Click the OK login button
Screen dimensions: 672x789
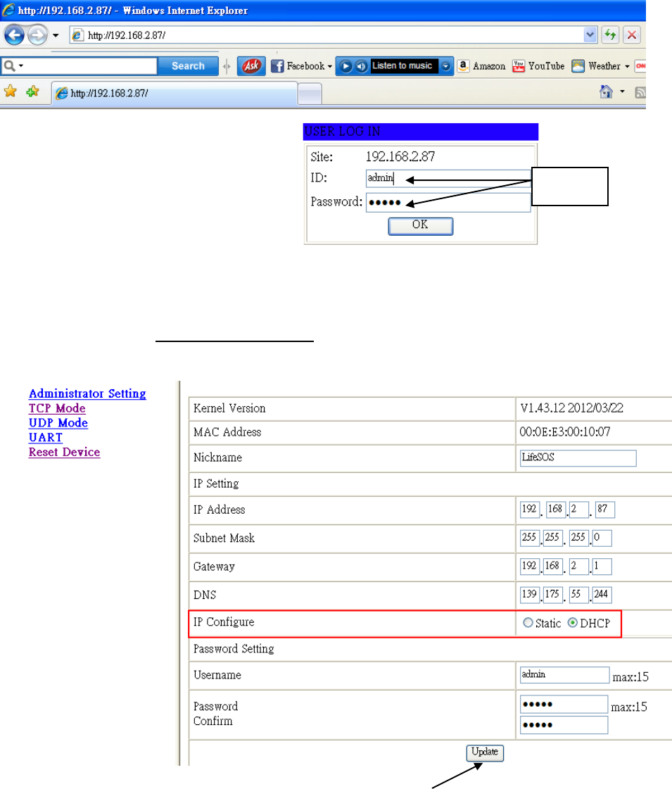(x=421, y=226)
